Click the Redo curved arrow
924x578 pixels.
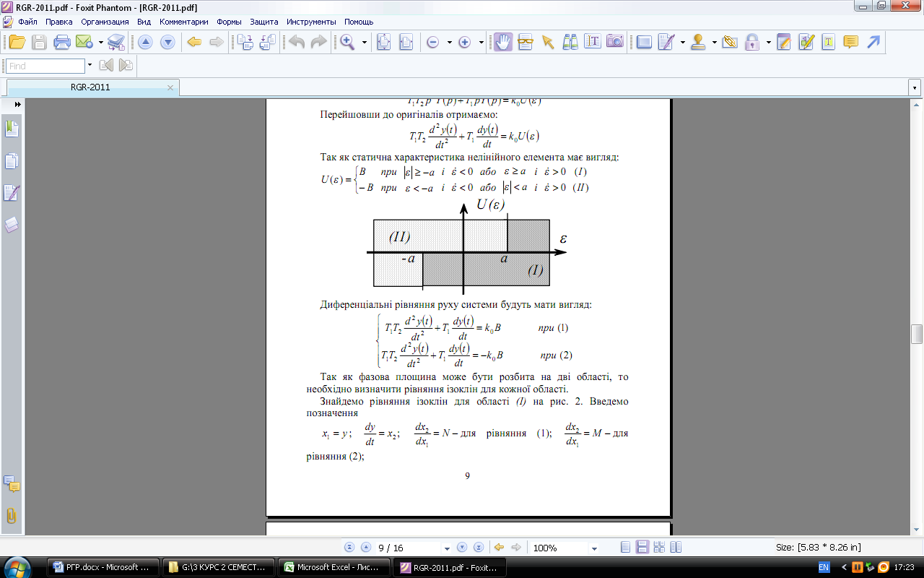318,42
